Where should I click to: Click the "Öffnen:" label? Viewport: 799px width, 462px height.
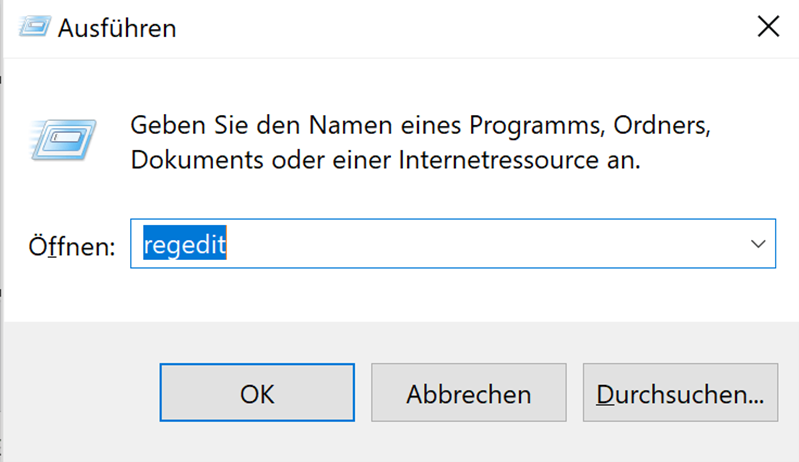[x=70, y=246]
